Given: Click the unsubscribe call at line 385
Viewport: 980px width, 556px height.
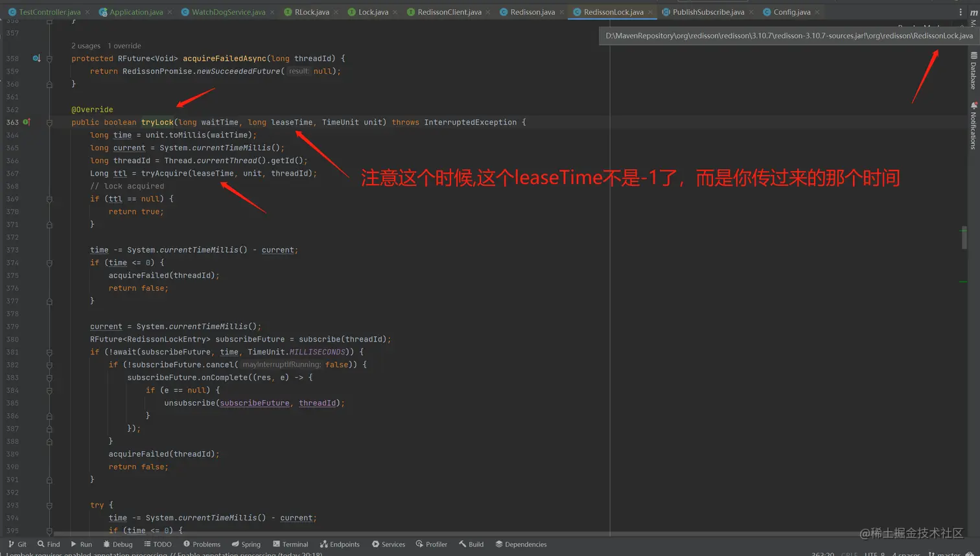Looking at the screenshot, I should click(x=189, y=403).
